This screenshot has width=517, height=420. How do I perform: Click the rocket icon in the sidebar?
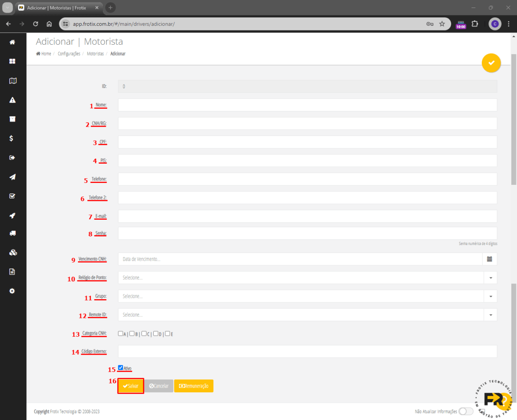pyautogui.click(x=13, y=215)
